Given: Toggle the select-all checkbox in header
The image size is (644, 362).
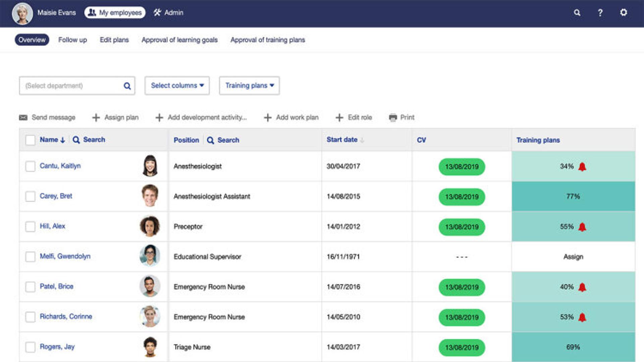Looking at the screenshot, I should 30,140.
